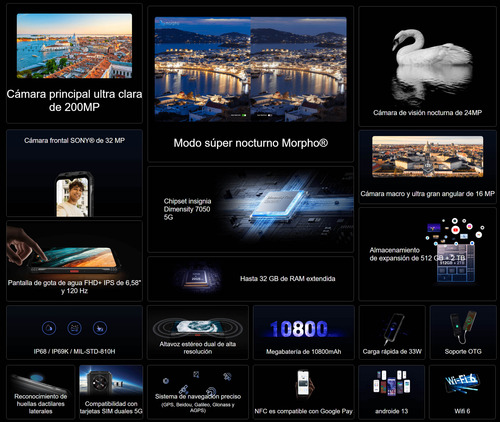Click 'Hasta 32 GB de RAM extendida' text
This screenshot has height=422, width=500.
(x=288, y=279)
